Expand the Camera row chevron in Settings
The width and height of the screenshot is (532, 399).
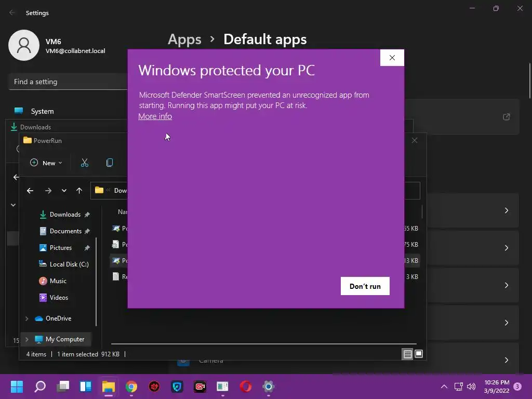coord(506,360)
